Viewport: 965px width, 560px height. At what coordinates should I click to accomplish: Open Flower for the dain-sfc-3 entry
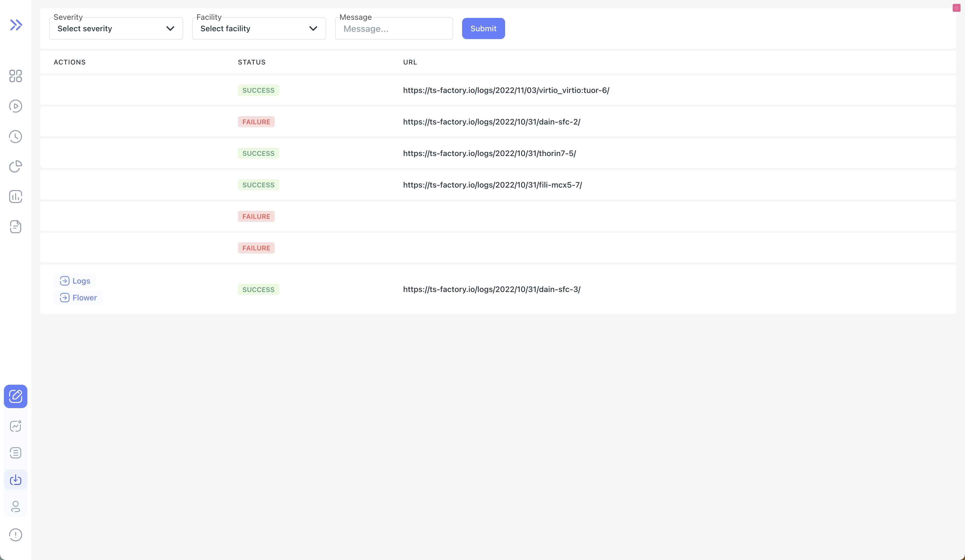[x=78, y=297]
